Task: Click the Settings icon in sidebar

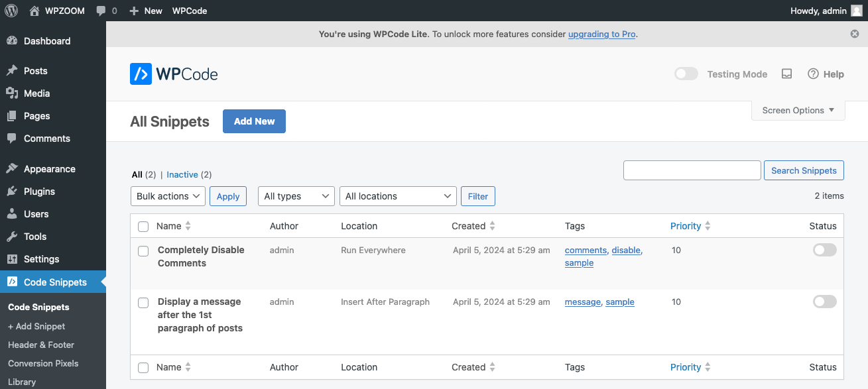Action: pos(12,259)
